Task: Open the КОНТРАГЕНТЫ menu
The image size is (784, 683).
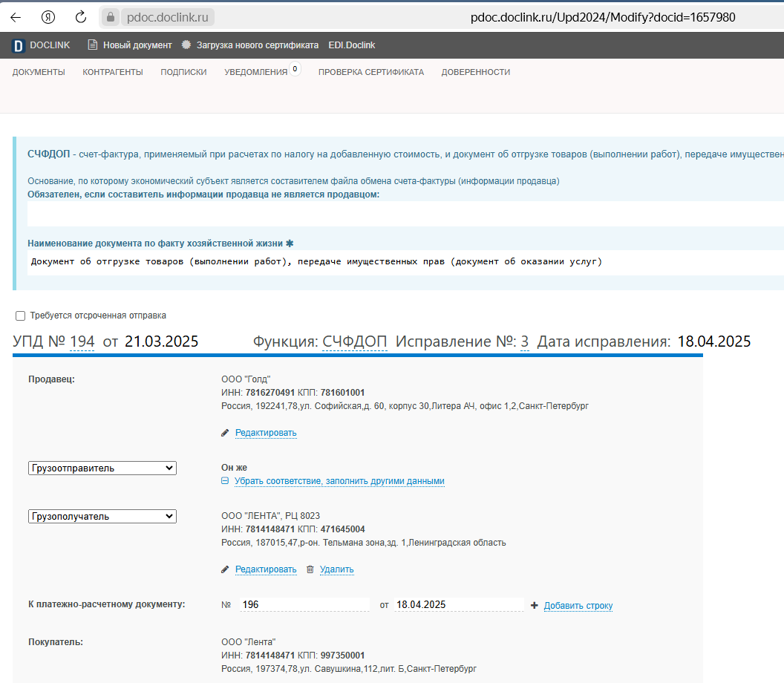Action: 113,72
